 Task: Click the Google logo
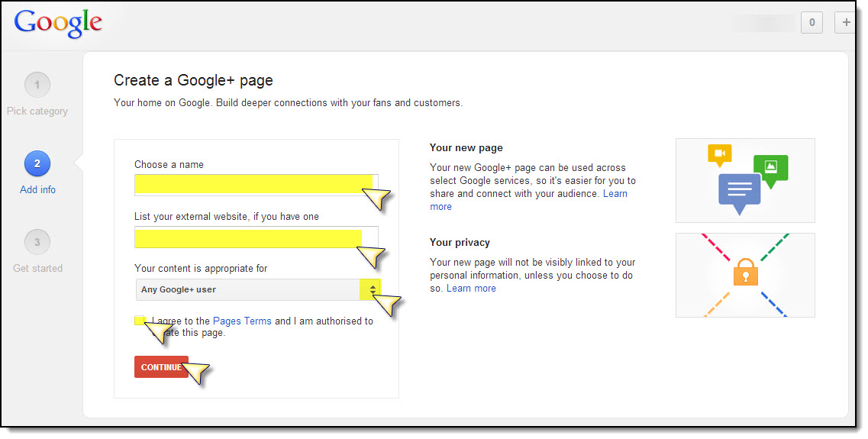pos(58,24)
